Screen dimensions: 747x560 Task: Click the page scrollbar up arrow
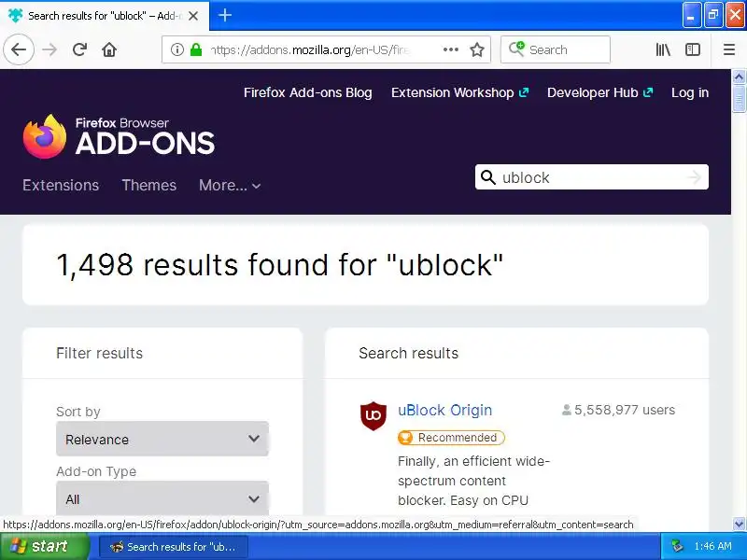pos(739,77)
